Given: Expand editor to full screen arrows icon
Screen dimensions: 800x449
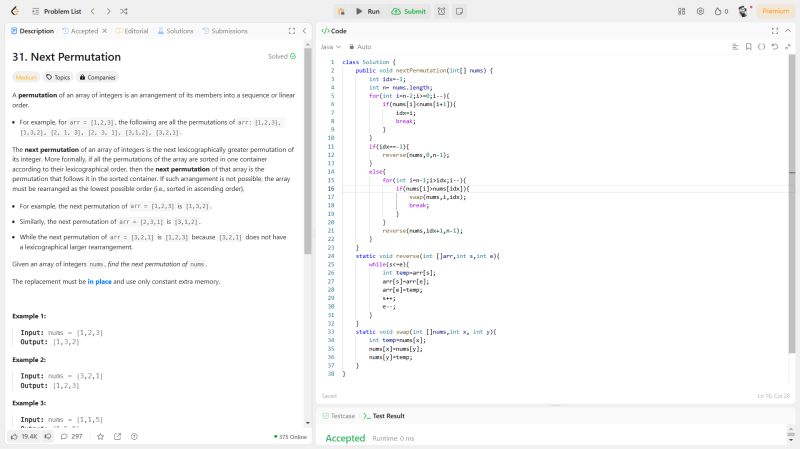Looking at the screenshot, I should click(x=787, y=47).
